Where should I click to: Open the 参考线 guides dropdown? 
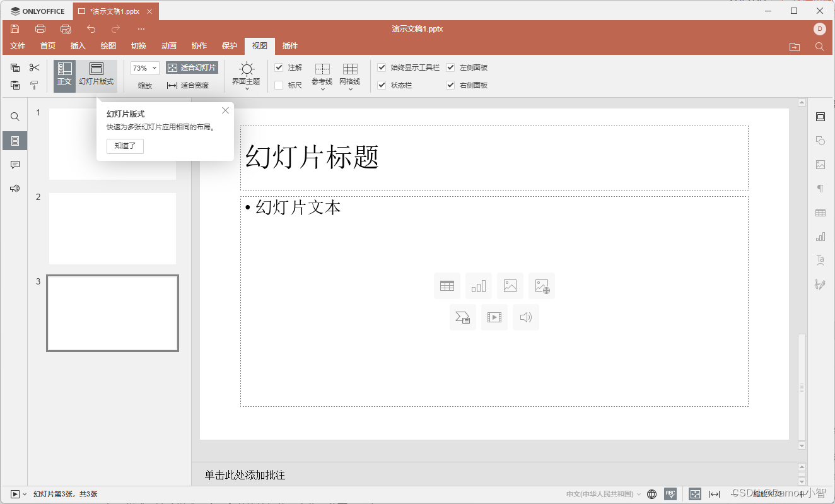tap(322, 76)
